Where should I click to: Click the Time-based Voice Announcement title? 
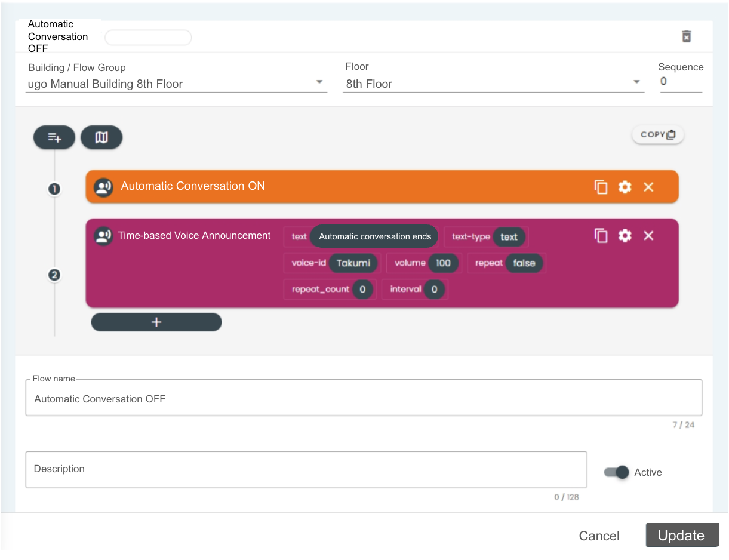[x=195, y=235]
